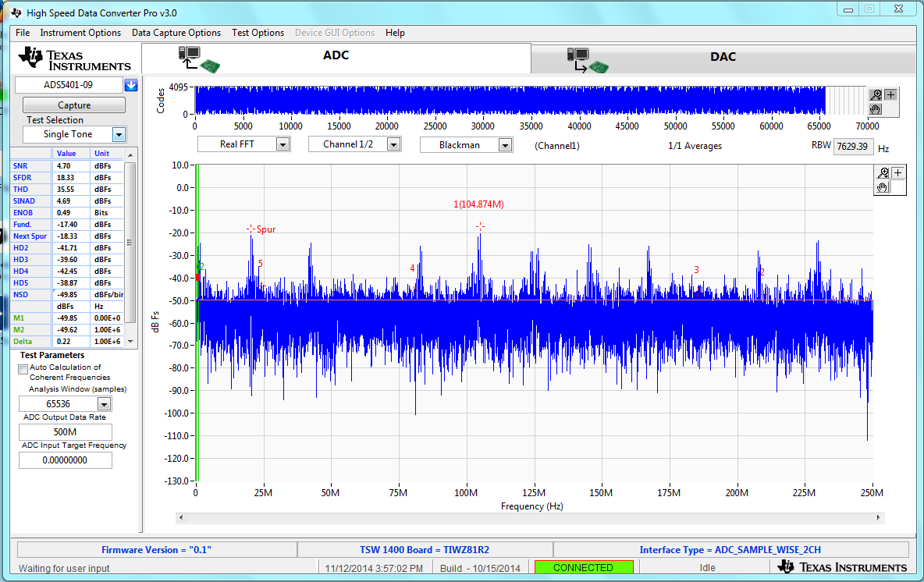Open the ADS5401-09 device selector
The image size is (924, 582).
click(x=69, y=85)
